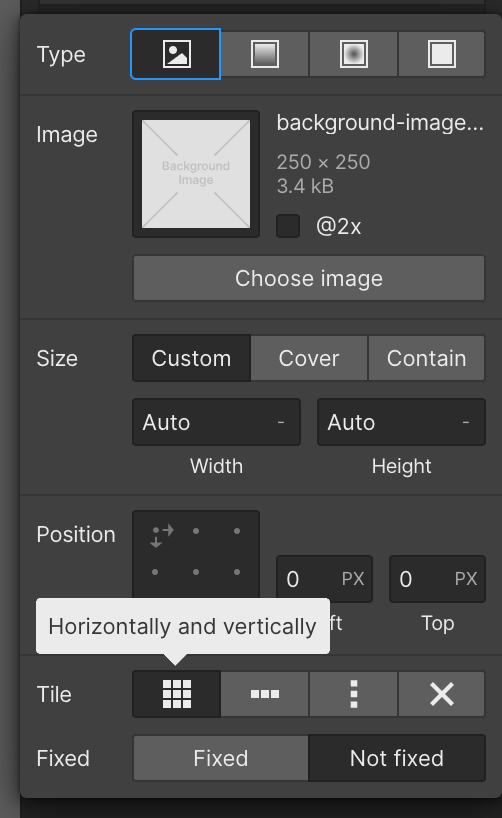Set background to Not fixed

397,758
